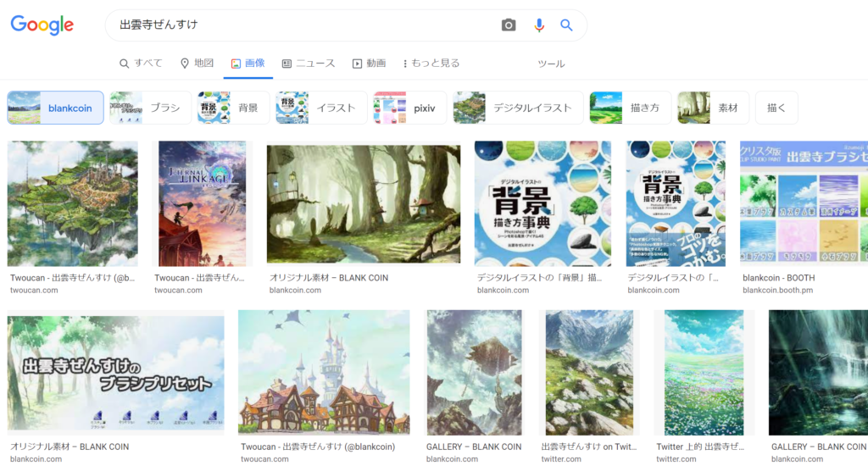Click the Twoucan - 出雲寺ぜんすけ (@b... title

(73, 278)
